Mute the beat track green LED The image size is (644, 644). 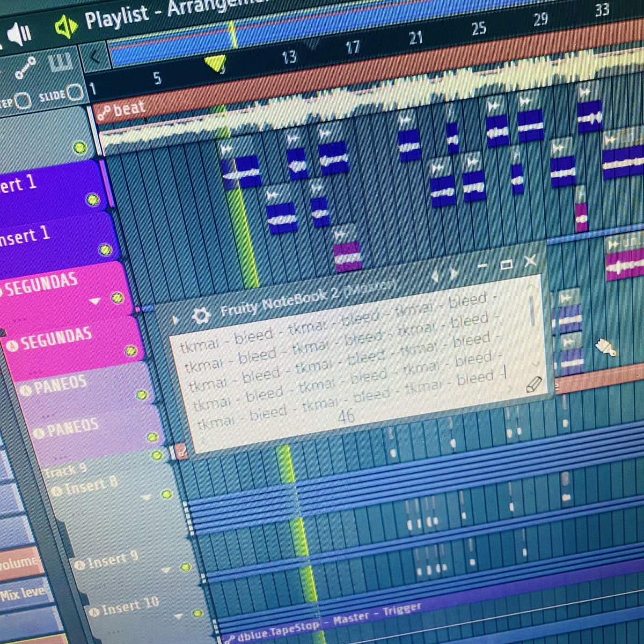(x=79, y=147)
